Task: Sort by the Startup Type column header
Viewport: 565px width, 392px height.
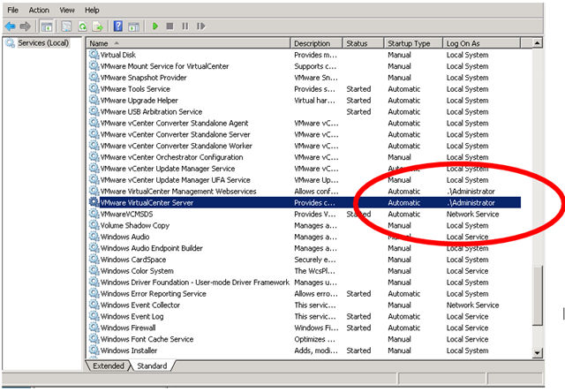Action: click(x=413, y=43)
